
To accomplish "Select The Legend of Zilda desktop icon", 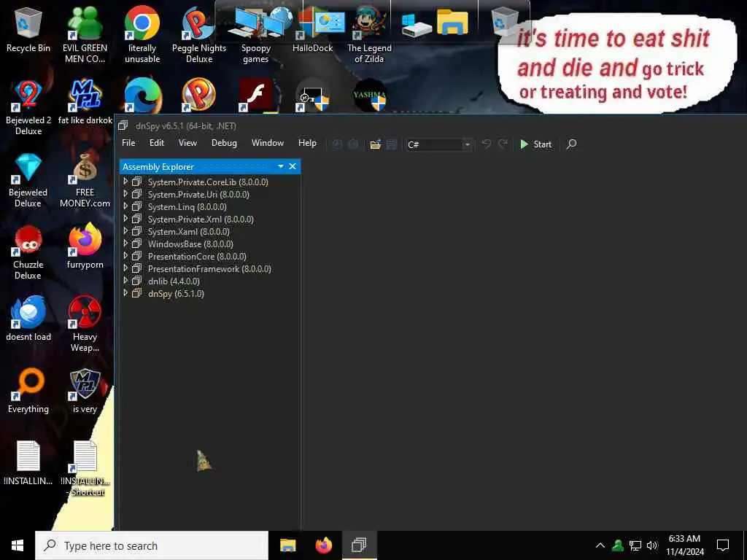I will tap(369, 34).
